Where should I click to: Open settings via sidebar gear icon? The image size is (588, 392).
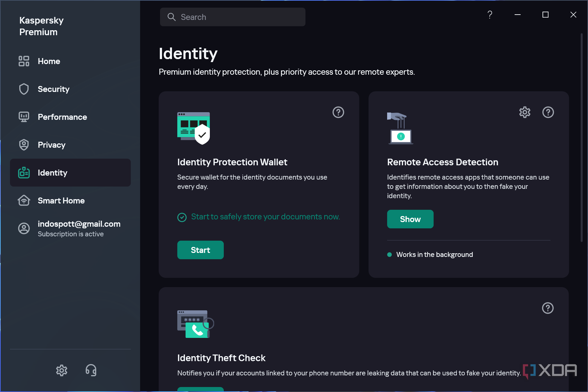pyautogui.click(x=62, y=370)
